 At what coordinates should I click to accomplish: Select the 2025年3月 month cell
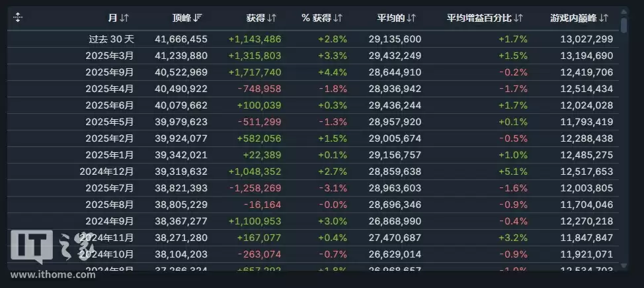(x=110, y=56)
